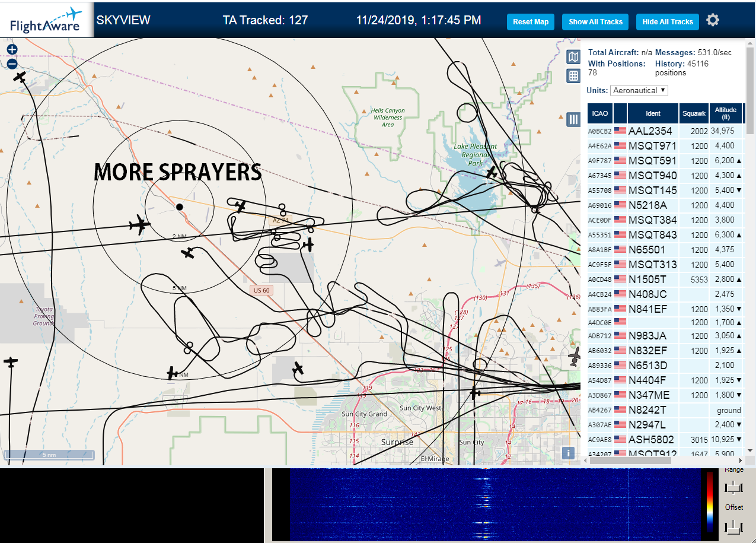Select the large airliner icon inside the 5 NM ring
Screen dimensions: 756x543
139,225
